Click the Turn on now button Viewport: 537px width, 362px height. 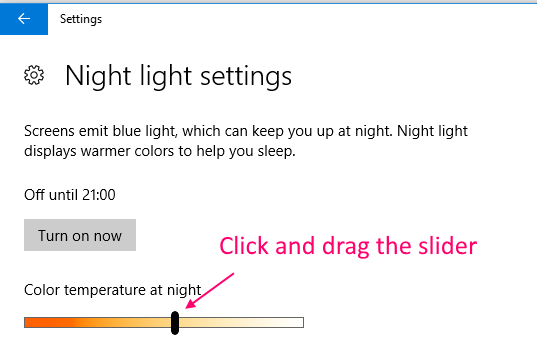coord(80,235)
